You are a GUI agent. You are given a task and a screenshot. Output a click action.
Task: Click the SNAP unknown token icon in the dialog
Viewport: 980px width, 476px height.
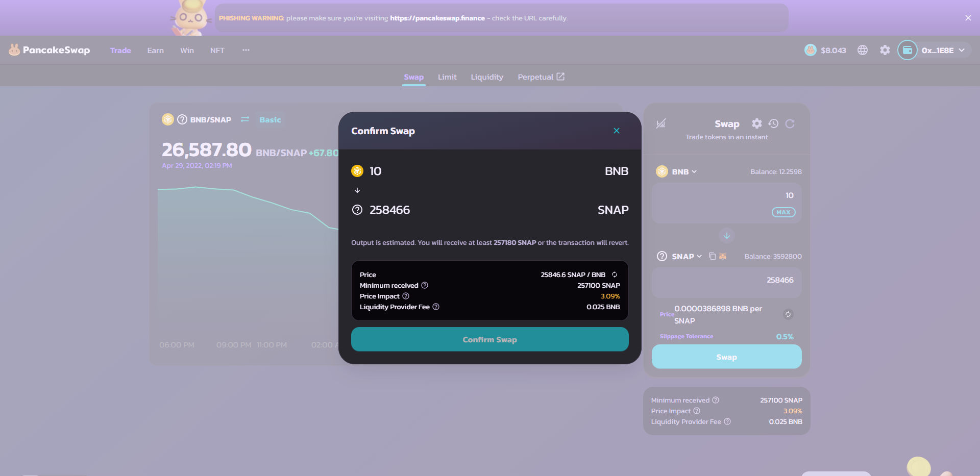click(357, 210)
